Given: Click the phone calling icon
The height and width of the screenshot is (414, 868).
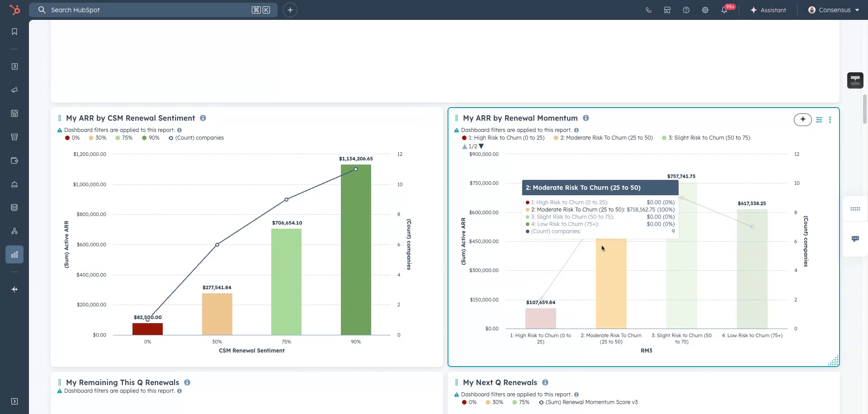Looking at the screenshot, I should point(649,10).
